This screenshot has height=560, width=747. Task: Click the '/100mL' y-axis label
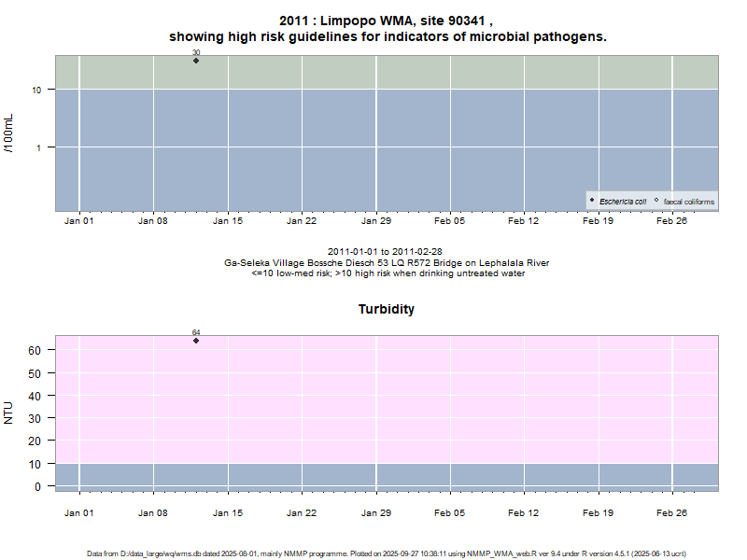click(9, 133)
